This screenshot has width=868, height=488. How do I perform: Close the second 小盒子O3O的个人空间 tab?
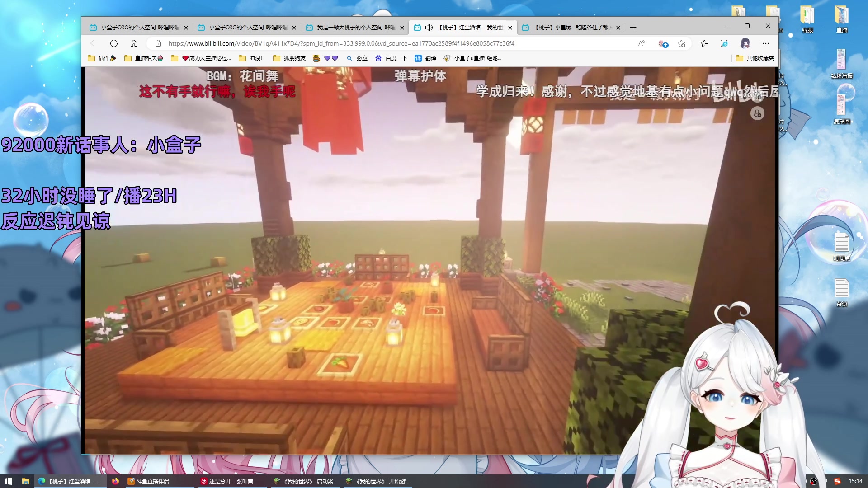[x=294, y=28]
